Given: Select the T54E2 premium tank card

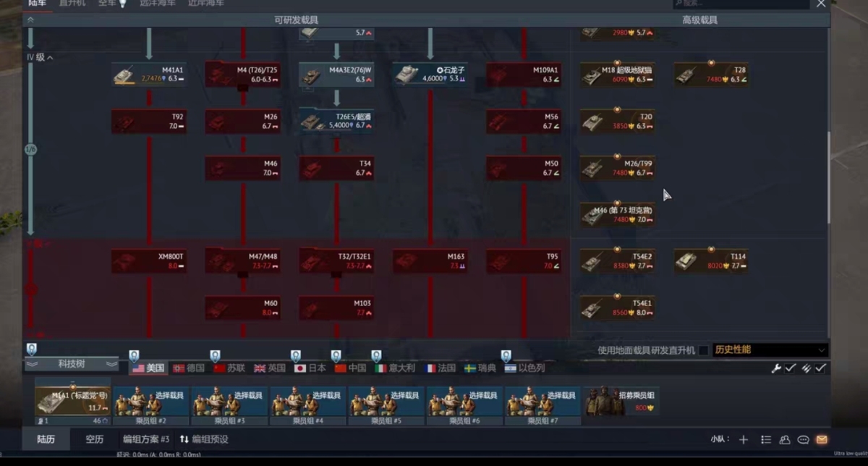Looking at the screenshot, I should click(x=618, y=261).
